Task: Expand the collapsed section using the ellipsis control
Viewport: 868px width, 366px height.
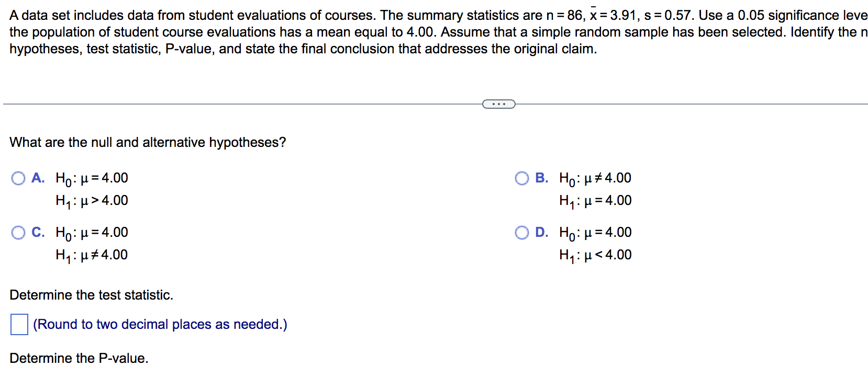Action: 498,104
